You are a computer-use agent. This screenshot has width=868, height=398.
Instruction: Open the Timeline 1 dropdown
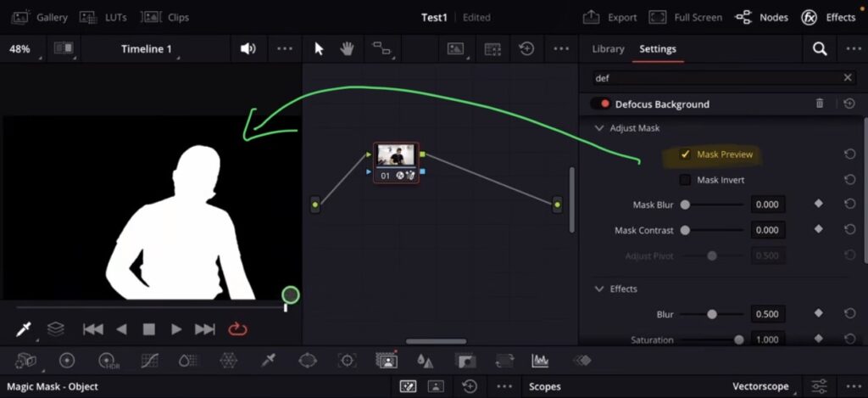(147, 48)
